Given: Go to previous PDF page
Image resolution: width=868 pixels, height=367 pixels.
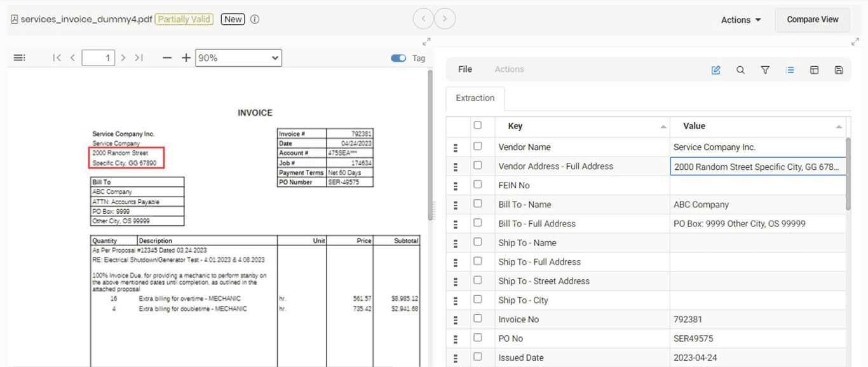Looking at the screenshot, I should click(72, 58).
